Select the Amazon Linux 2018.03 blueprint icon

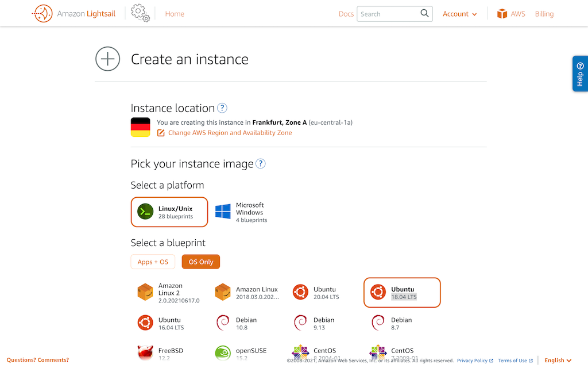pyautogui.click(x=223, y=292)
